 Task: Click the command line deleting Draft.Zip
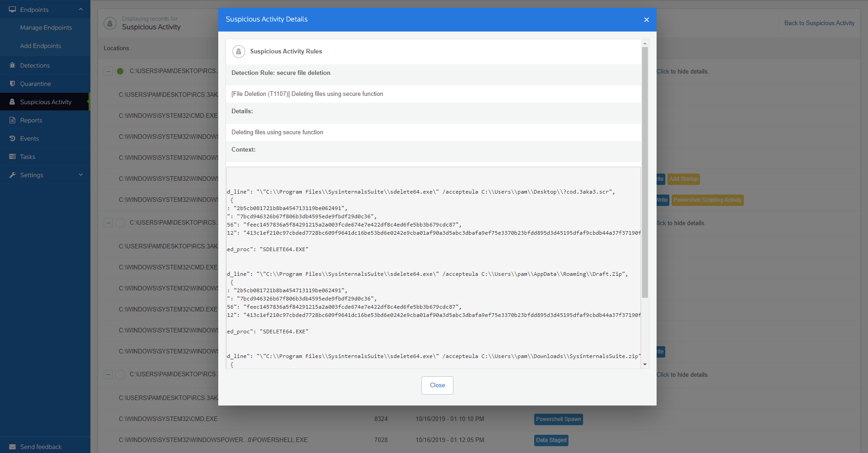[x=427, y=274]
